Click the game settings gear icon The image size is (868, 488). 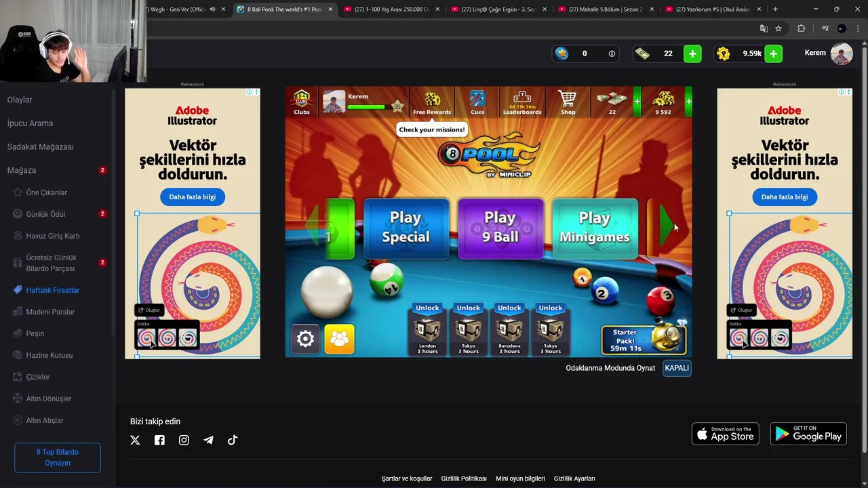click(305, 339)
